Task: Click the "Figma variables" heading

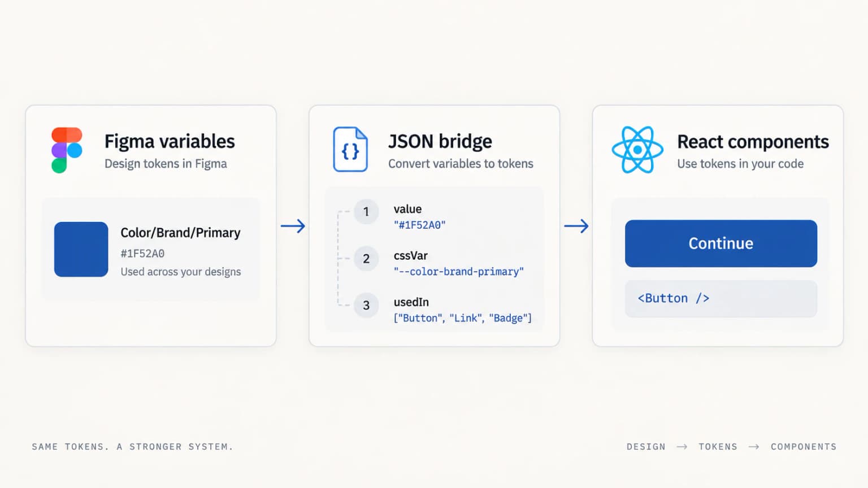Action: [170, 141]
